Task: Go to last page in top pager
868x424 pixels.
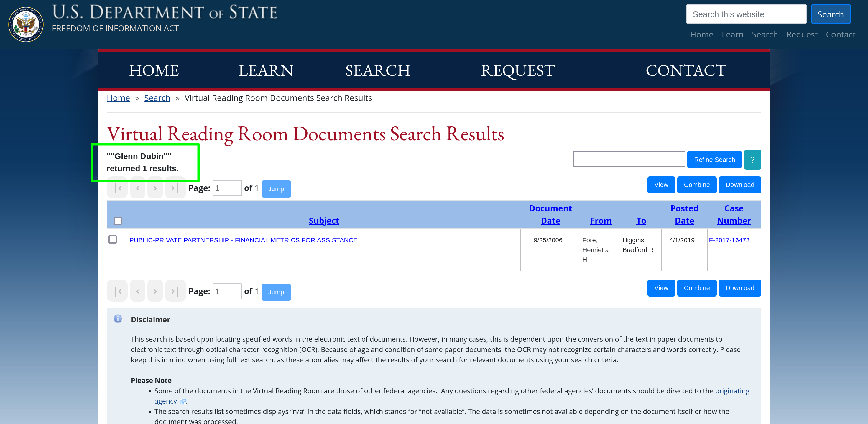Action: click(x=175, y=188)
